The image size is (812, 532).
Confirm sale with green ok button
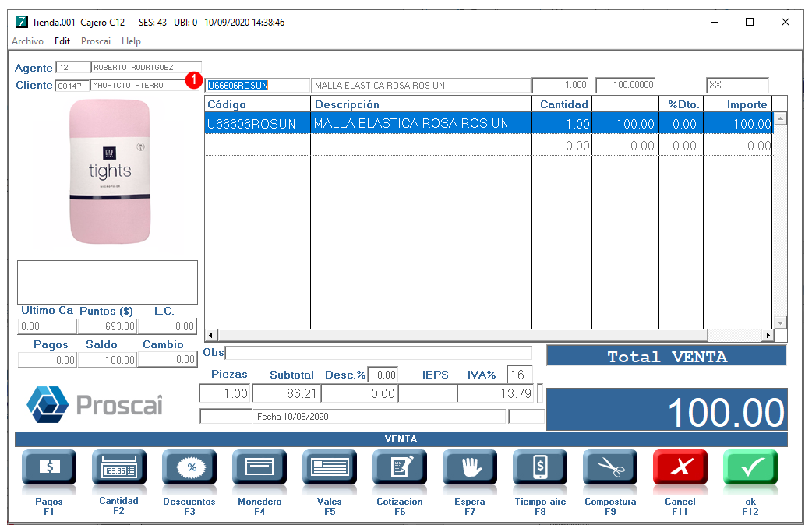point(750,468)
